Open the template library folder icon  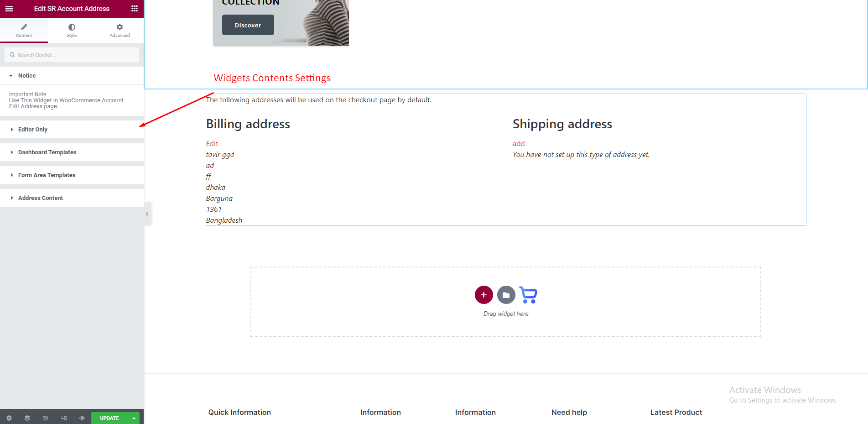[506, 295]
